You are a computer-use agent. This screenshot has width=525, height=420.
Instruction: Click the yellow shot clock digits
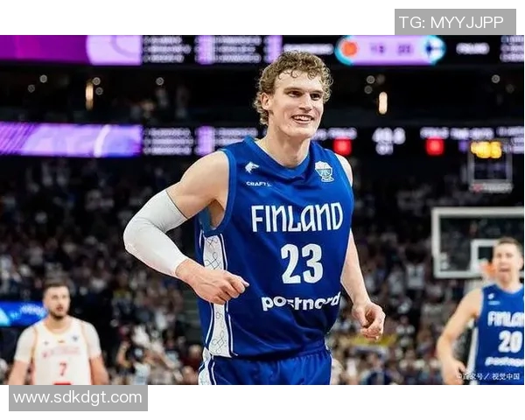[x=486, y=150]
